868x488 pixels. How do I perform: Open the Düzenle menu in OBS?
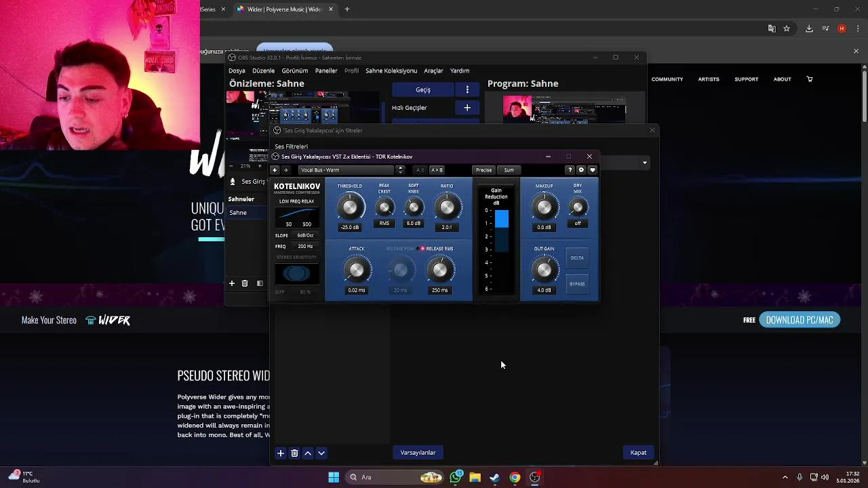[x=264, y=70]
